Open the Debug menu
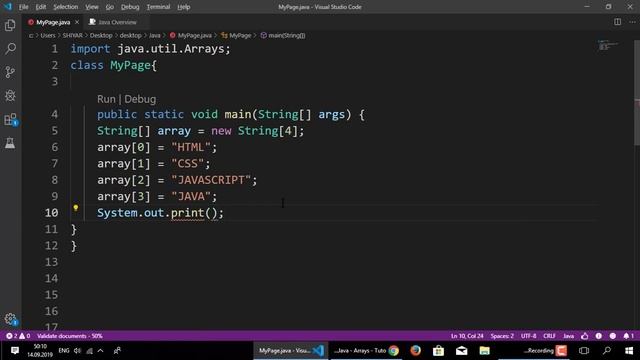Viewport: 640px width, 360px height. pos(130,7)
